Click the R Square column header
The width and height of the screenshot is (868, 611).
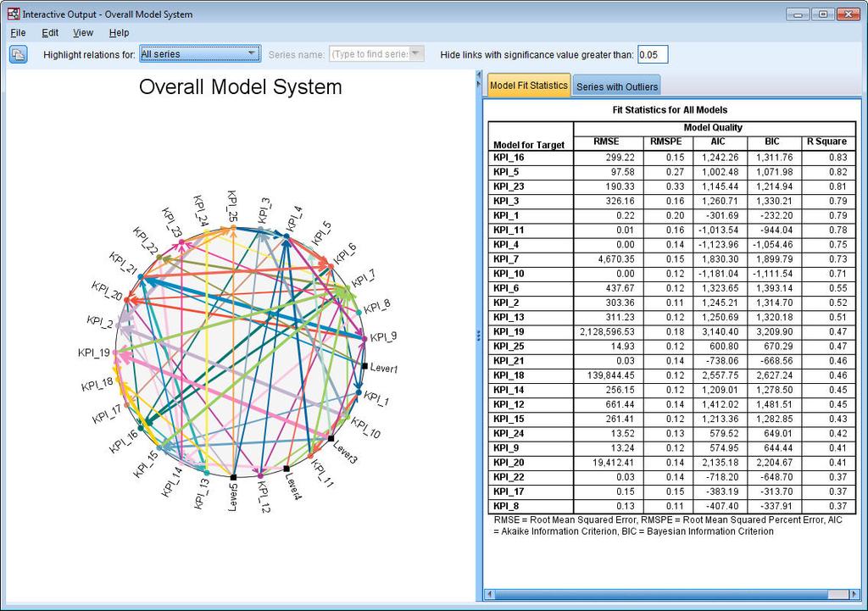tap(826, 142)
